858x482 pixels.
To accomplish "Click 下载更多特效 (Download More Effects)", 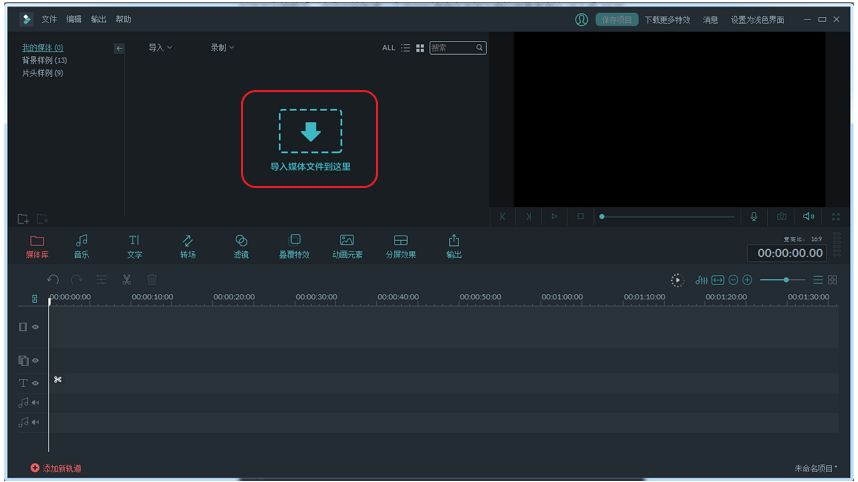I will click(667, 20).
